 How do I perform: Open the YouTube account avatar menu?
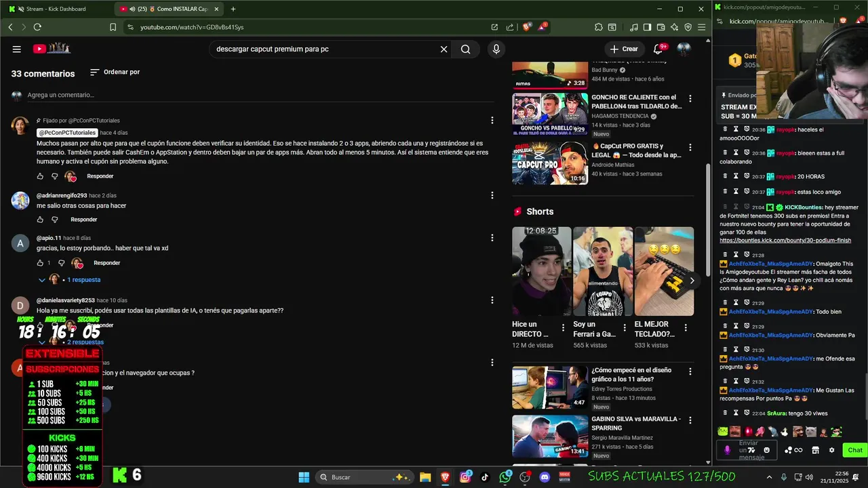pyautogui.click(x=684, y=49)
